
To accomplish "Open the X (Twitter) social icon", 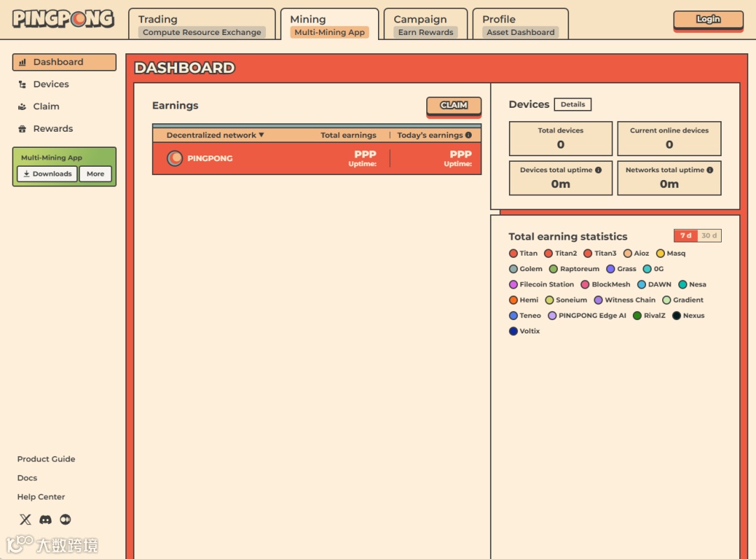I will (x=25, y=520).
